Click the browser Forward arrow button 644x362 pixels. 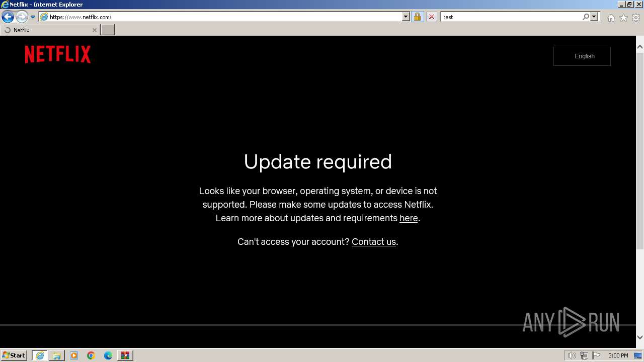pos(22,17)
